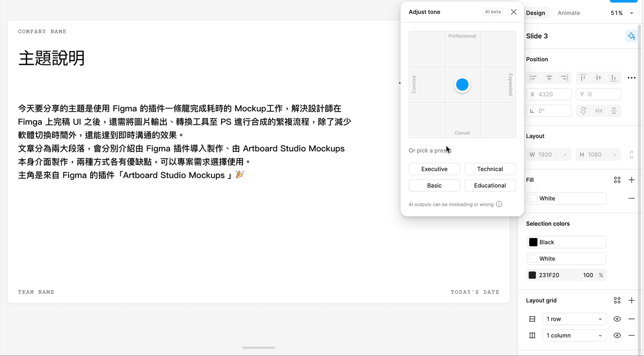Screen dimensions: 644x356
Task: Align horizontal centers in Position section
Action: (x=549, y=78)
